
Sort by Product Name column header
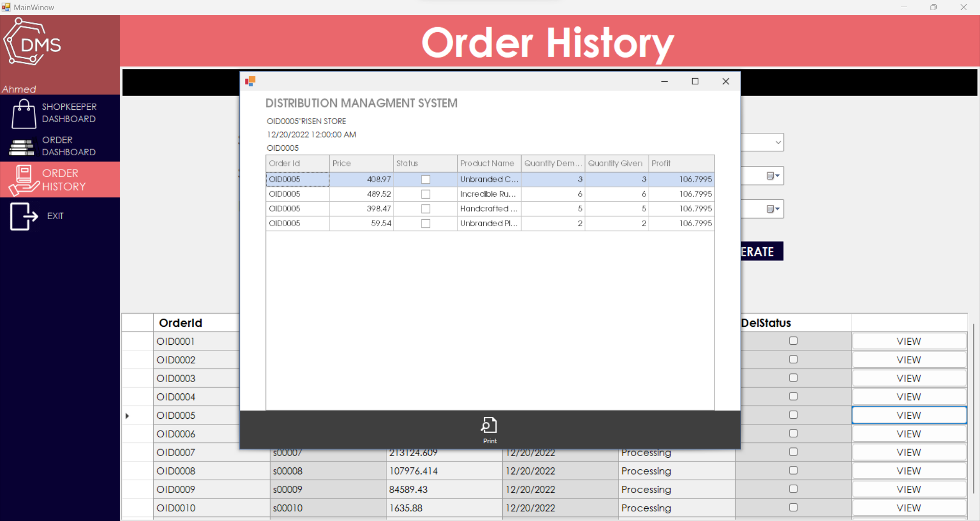tap(488, 163)
